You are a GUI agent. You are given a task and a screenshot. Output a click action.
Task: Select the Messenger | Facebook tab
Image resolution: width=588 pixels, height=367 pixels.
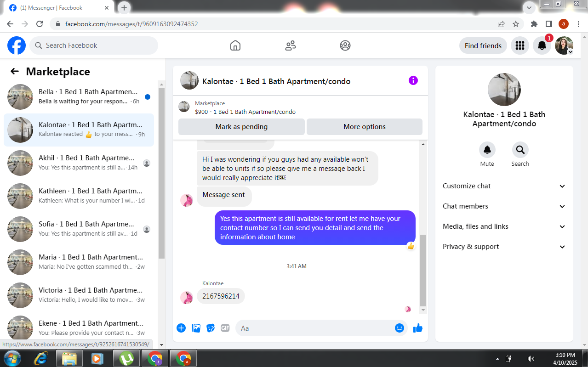[60, 8]
